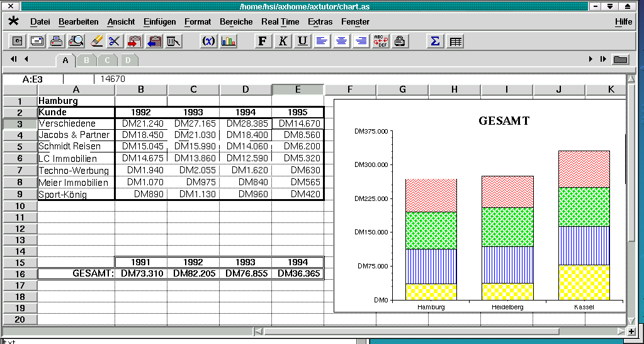644x344 pixels.
Task: Toggle italic formatting with the K button
Action: click(283, 42)
